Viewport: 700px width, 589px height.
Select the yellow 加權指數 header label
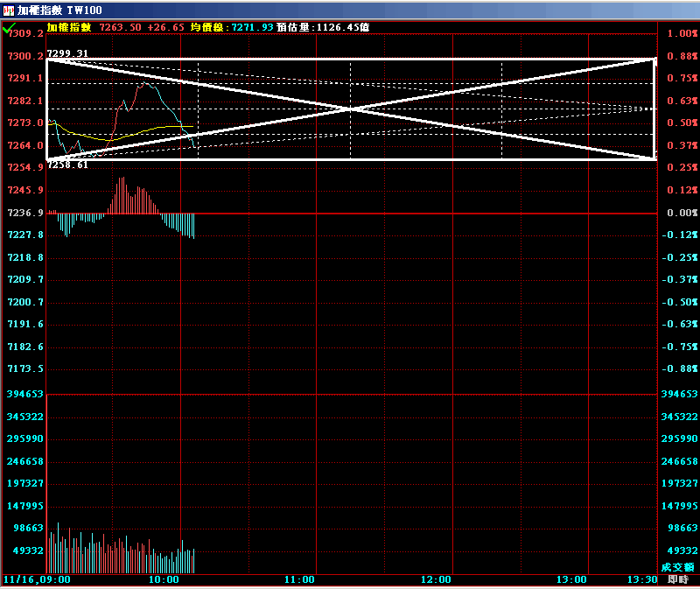[x=69, y=27]
